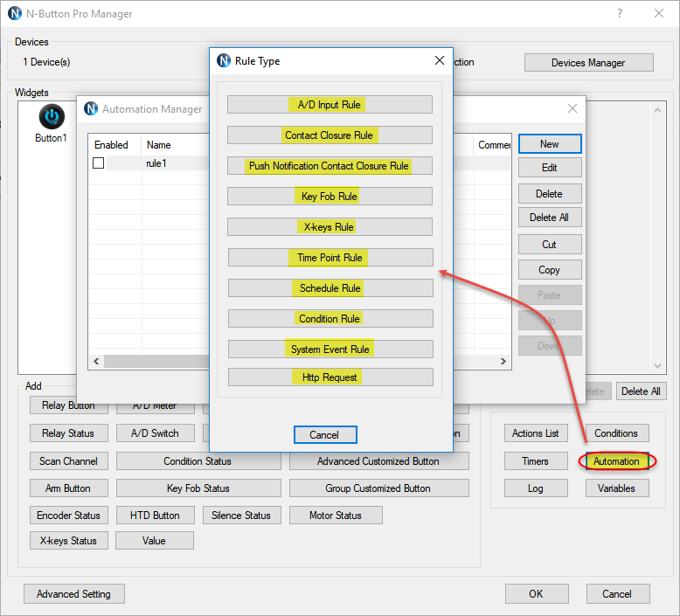680x616 pixels.
Task: Click the Button1 power widget icon
Action: (x=52, y=116)
